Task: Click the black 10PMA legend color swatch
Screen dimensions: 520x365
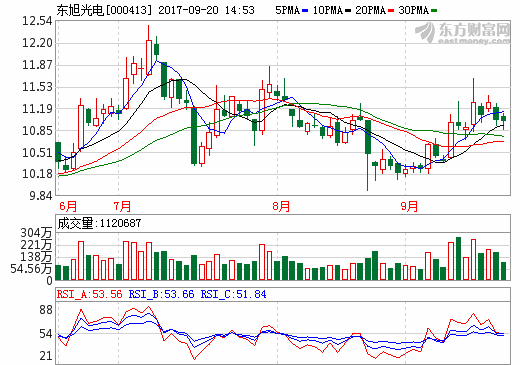Action: (x=348, y=11)
